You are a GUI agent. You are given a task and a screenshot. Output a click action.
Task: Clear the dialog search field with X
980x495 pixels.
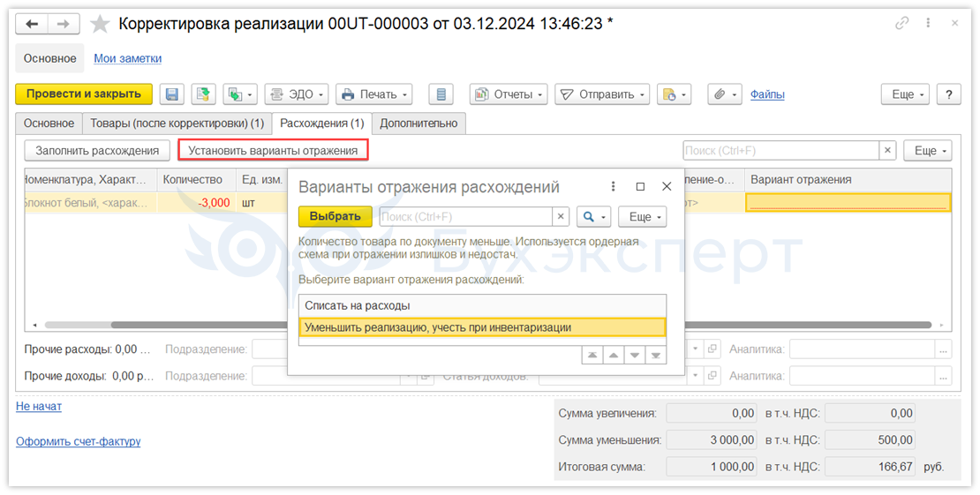561,216
